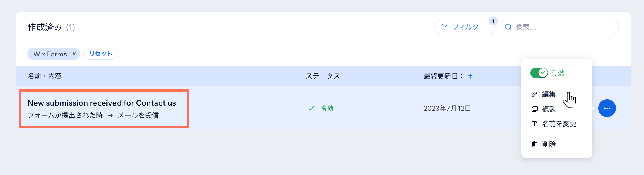Click the duplicate icon beside 複製
Image resolution: width=644 pixels, height=175 pixels.
point(534,109)
